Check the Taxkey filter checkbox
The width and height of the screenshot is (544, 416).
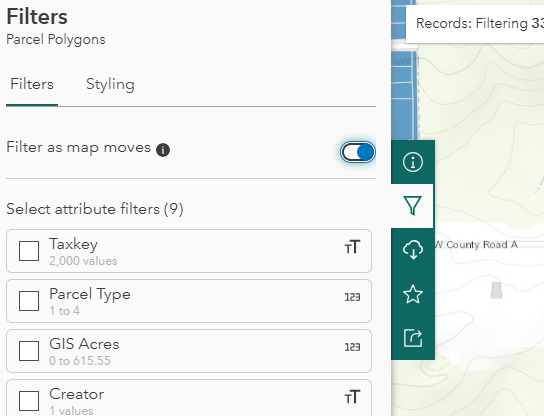[29, 251]
